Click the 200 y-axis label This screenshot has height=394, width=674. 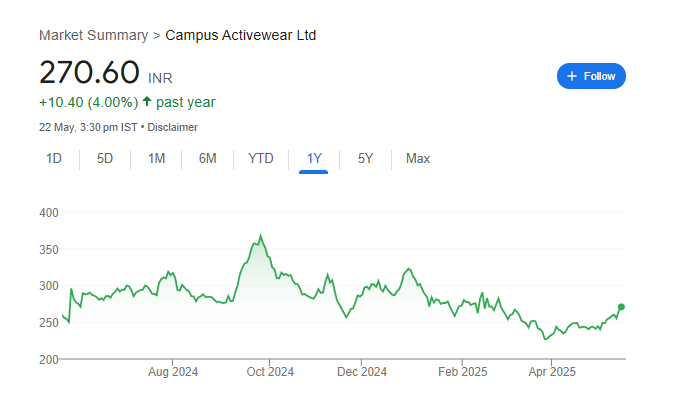point(49,360)
